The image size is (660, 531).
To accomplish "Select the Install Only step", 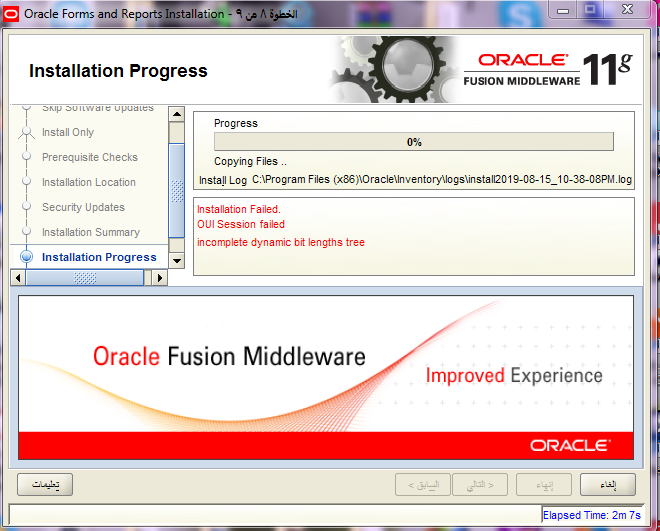I will (68, 132).
